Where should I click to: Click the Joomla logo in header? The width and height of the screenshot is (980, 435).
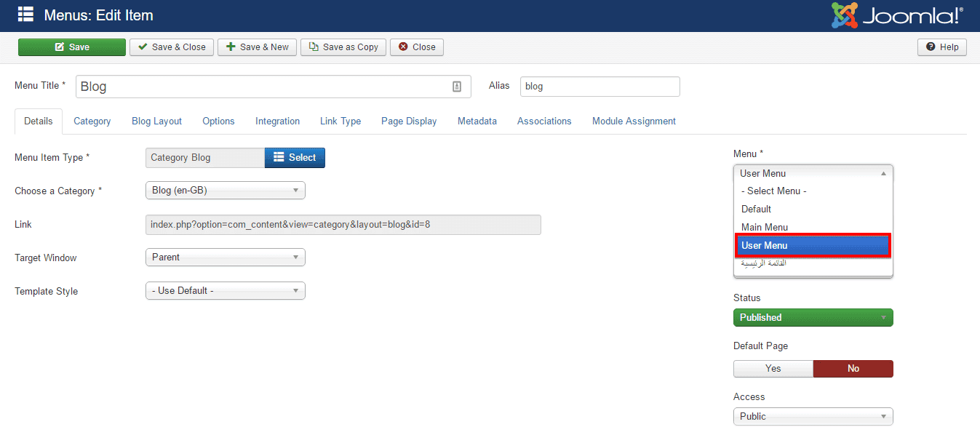coord(897,15)
